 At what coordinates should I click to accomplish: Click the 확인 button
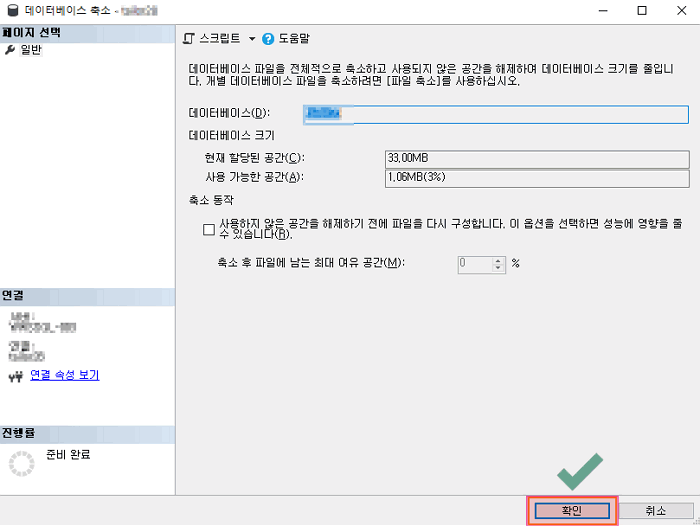click(572, 510)
